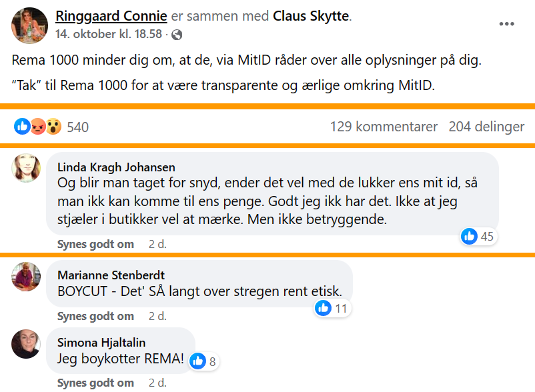Click the like reaction icon under the post
Viewport: 535px width, 392px height.
22,126
